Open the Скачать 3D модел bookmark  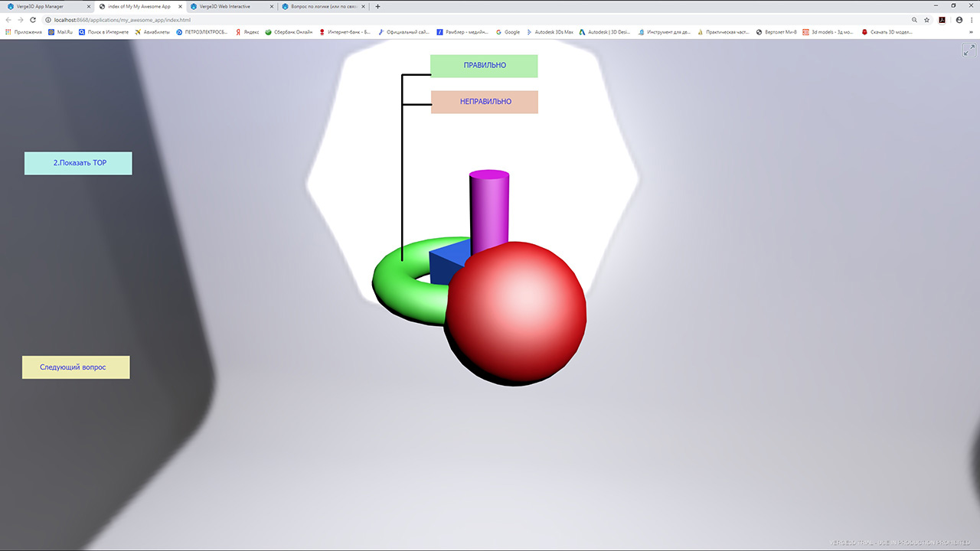pyautogui.click(x=887, y=32)
